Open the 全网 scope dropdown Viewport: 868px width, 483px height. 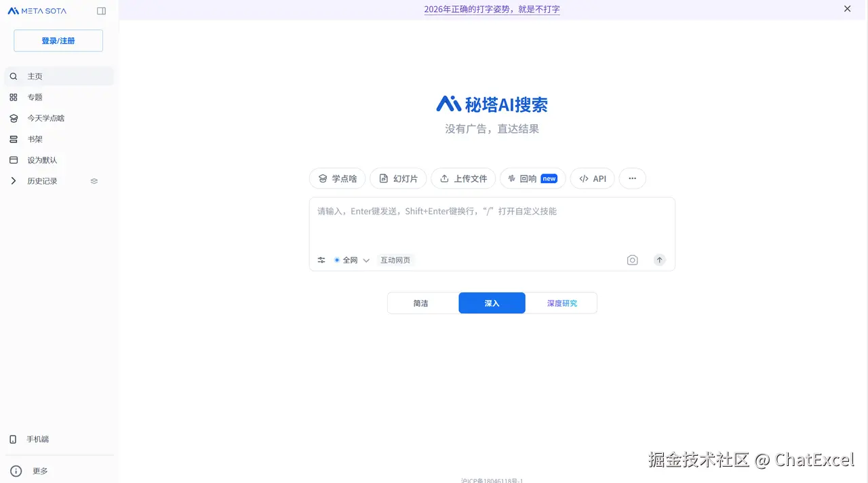351,260
